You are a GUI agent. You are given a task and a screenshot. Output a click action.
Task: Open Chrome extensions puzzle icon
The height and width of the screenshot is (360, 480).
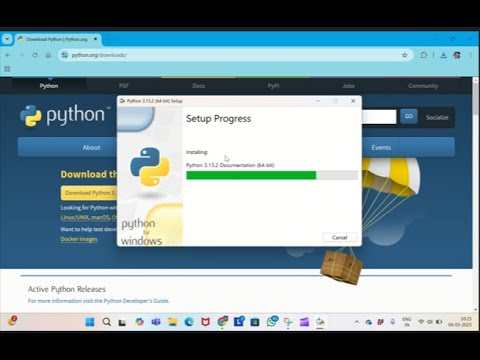424,55
